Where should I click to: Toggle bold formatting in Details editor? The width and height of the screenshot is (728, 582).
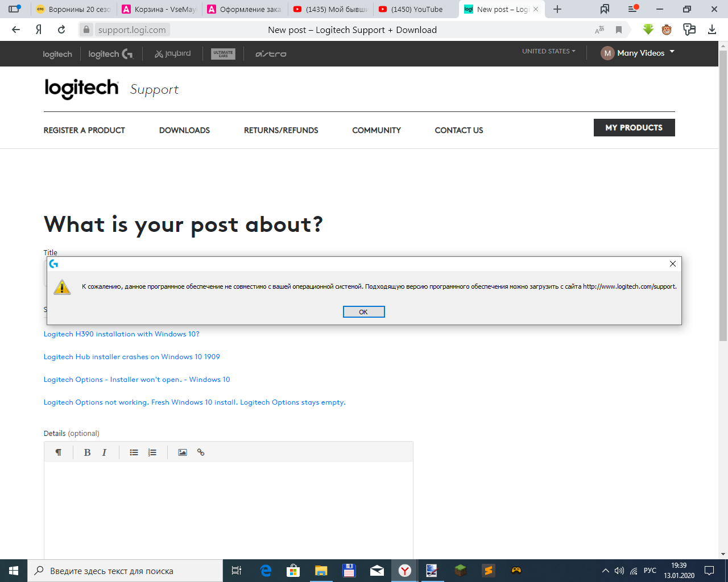click(87, 452)
